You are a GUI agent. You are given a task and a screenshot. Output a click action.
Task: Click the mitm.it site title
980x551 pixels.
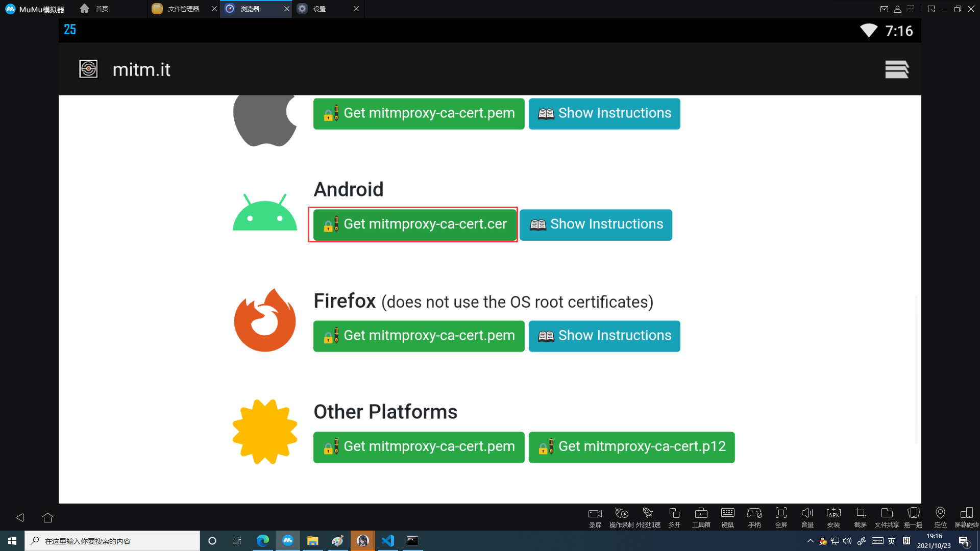[141, 69]
